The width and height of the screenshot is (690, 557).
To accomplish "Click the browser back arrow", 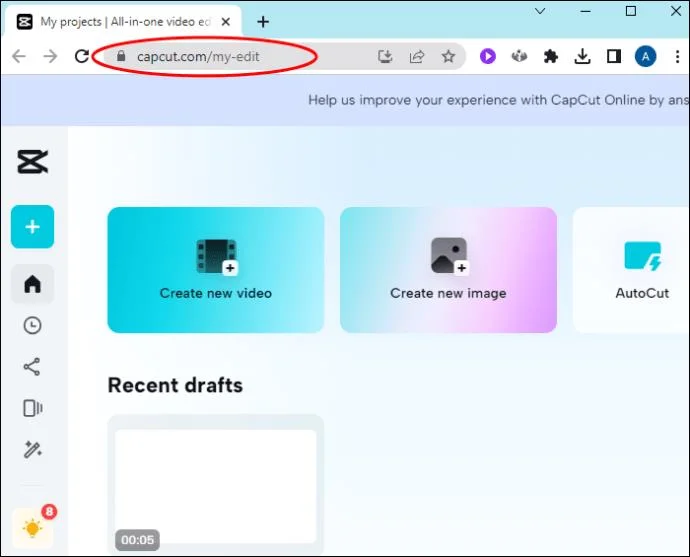I will point(19,56).
